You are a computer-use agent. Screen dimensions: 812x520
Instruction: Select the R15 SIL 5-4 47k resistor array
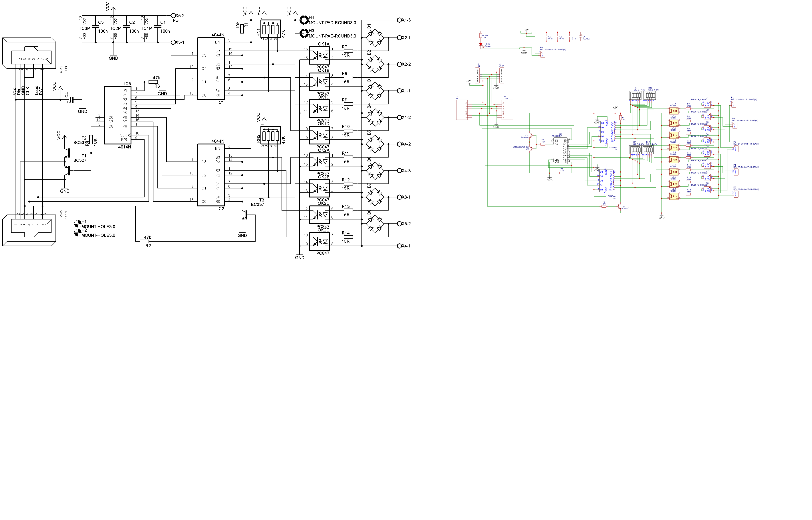click(x=650, y=96)
